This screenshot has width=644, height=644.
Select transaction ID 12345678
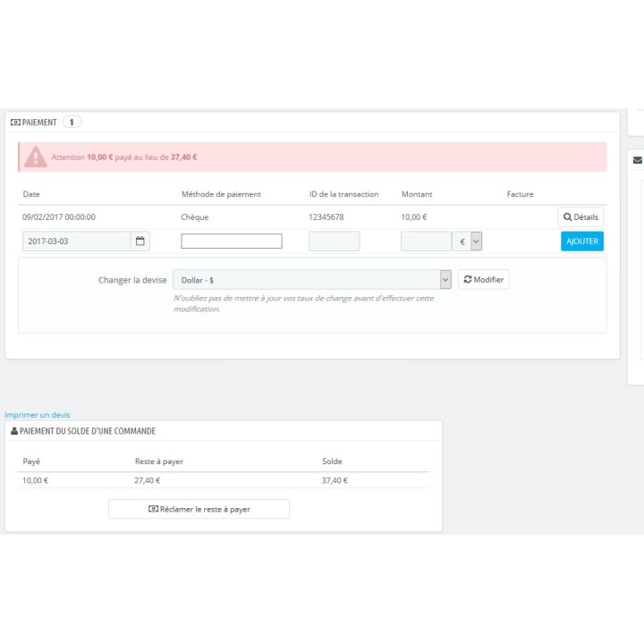coord(326,216)
